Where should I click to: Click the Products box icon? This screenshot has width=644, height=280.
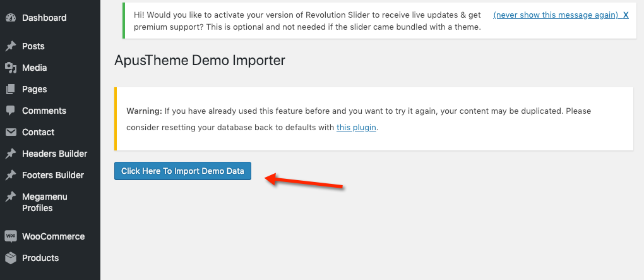click(x=11, y=258)
